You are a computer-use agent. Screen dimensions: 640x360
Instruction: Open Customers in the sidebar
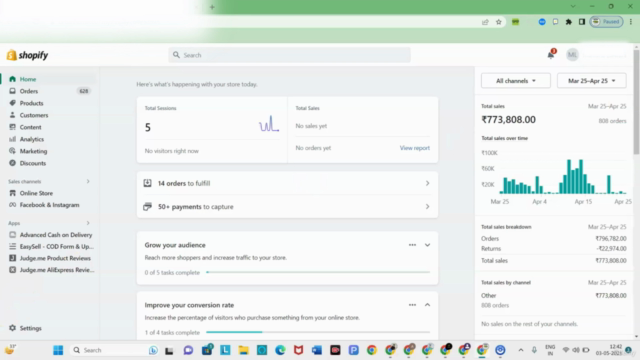[x=34, y=115]
